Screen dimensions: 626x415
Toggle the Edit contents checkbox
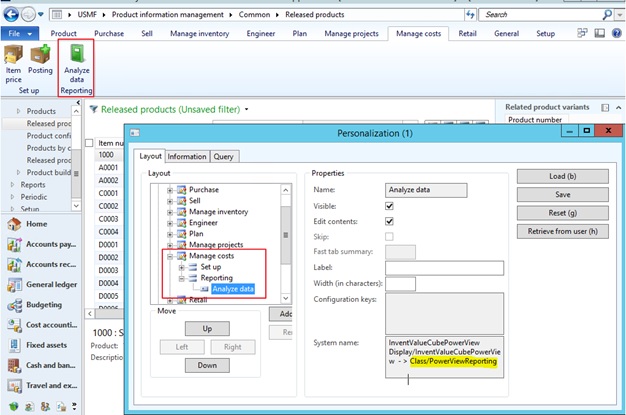(x=389, y=221)
